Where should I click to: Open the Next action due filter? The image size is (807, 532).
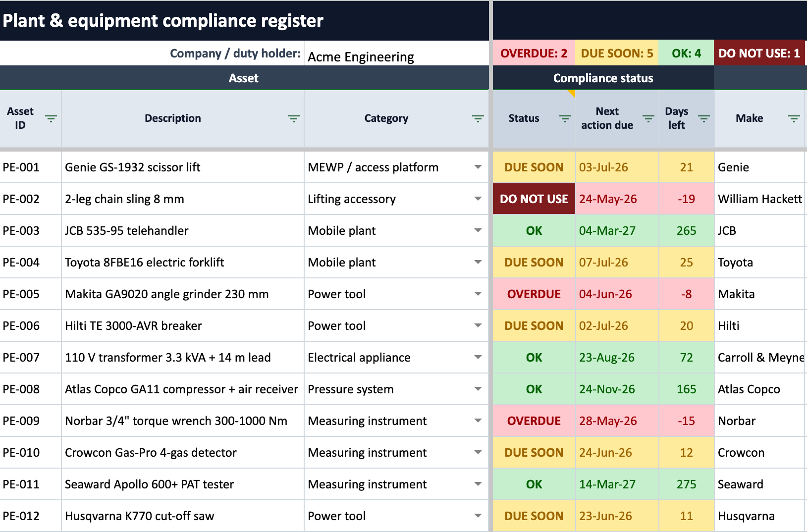pyautogui.click(x=648, y=119)
